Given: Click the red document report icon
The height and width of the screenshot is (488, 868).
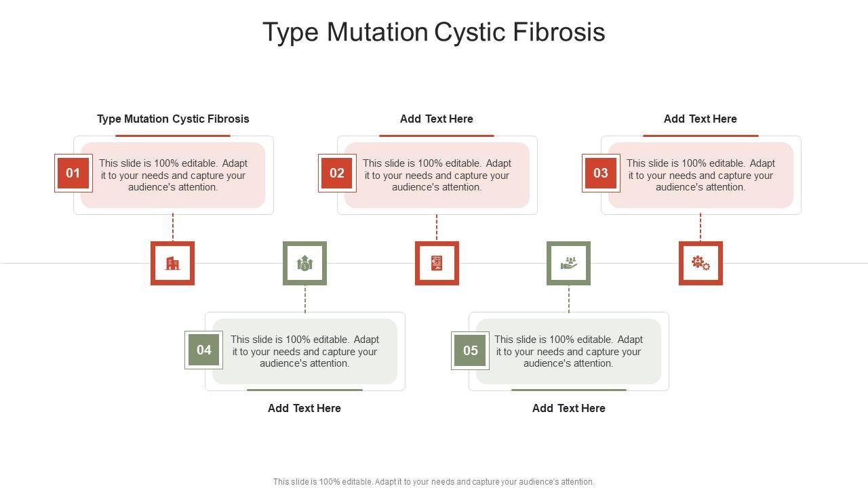Looking at the screenshot, I should 437,263.
